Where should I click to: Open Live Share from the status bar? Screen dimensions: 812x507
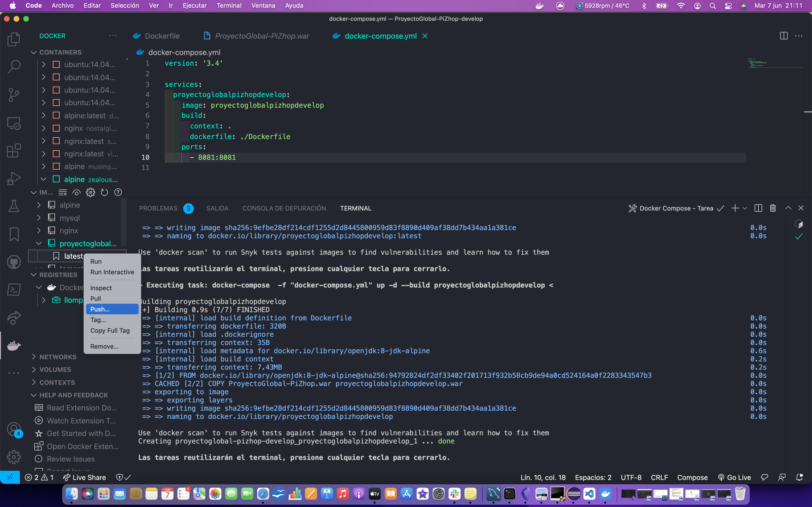[85, 477]
